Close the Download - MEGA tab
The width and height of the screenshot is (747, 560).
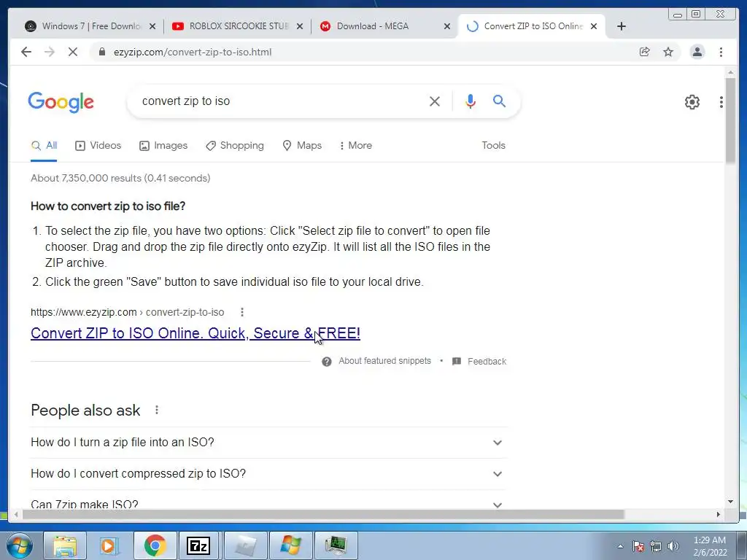coord(447,27)
